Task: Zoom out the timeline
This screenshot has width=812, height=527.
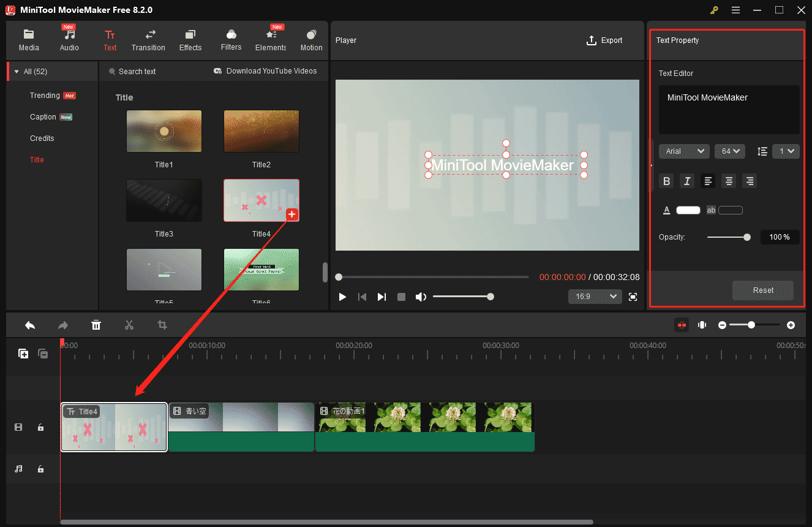Action: click(x=722, y=325)
